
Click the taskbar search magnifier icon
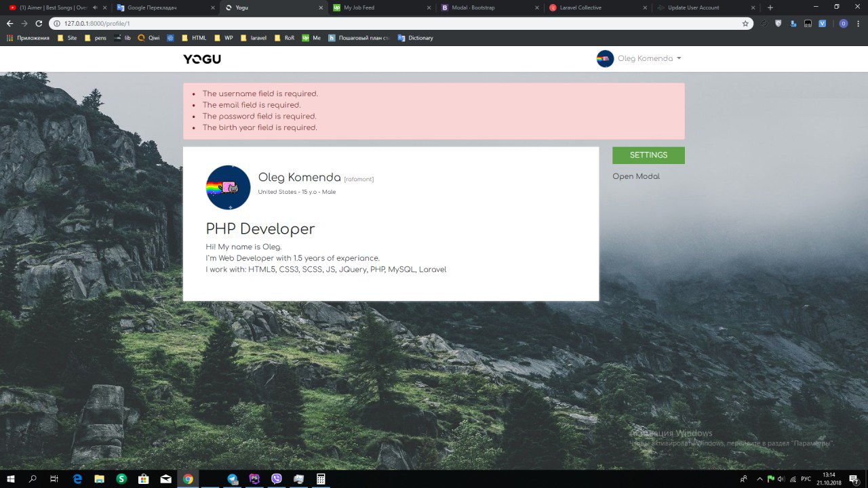[33, 479]
